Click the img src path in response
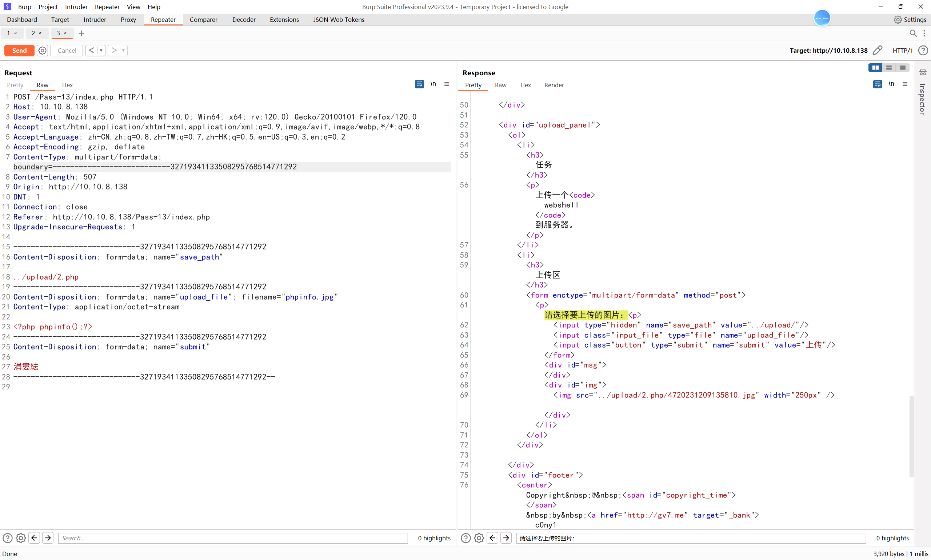The height and width of the screenshot is (560, 931). (677, 395)
